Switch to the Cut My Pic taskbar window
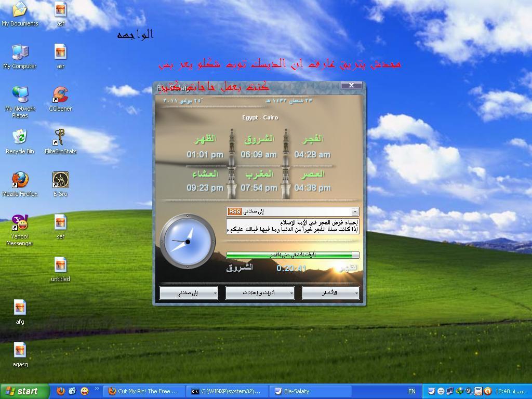The width and height of the screenshot is (532, 399). coord(143,391)
